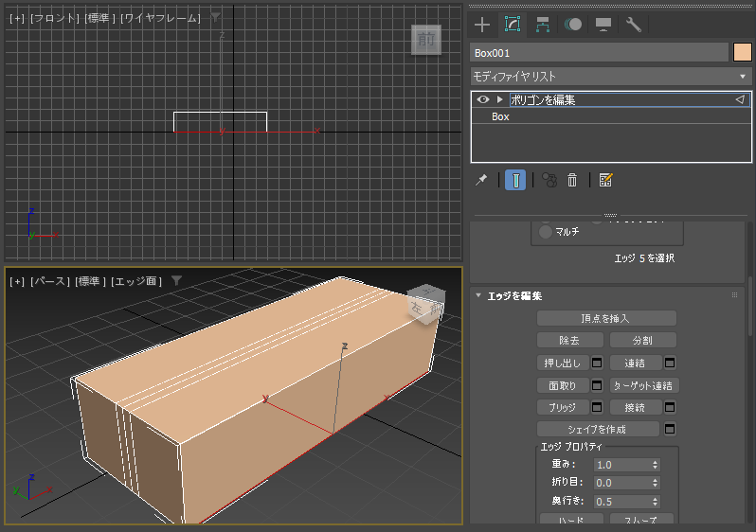The height and width of the screenshot is (532, 756).
Task: Open 押し出し settings box icon
Action: [597, 363]
